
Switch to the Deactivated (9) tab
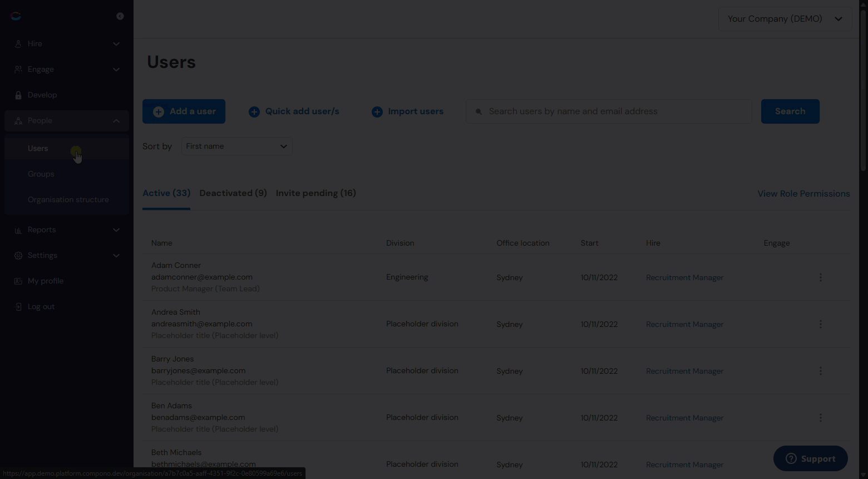(233, 193)
